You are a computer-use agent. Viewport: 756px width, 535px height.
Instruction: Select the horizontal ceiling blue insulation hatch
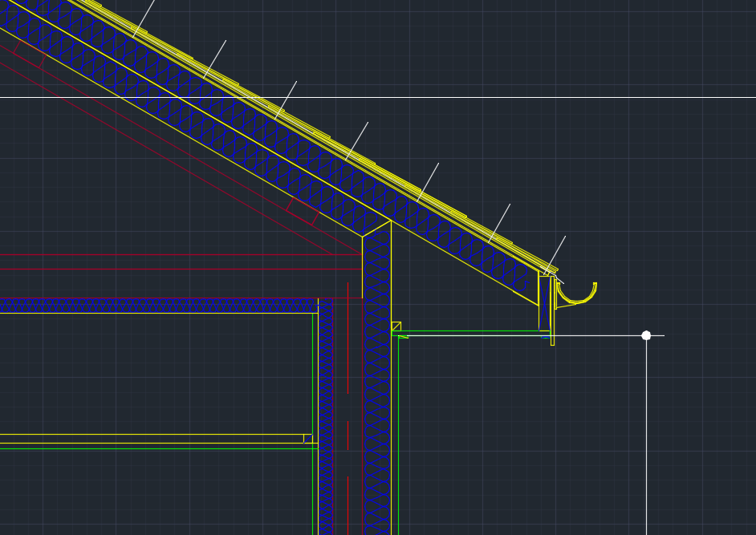point(161,305)
